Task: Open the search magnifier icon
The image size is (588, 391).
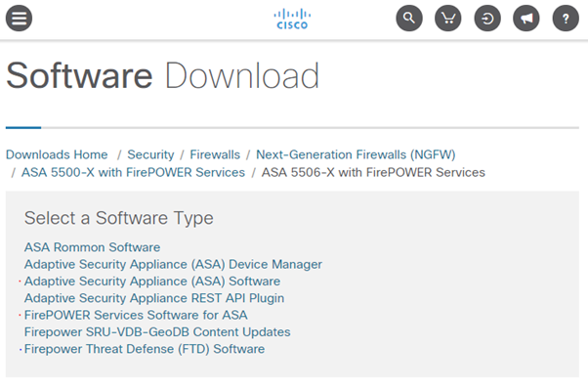Action: 409,19
